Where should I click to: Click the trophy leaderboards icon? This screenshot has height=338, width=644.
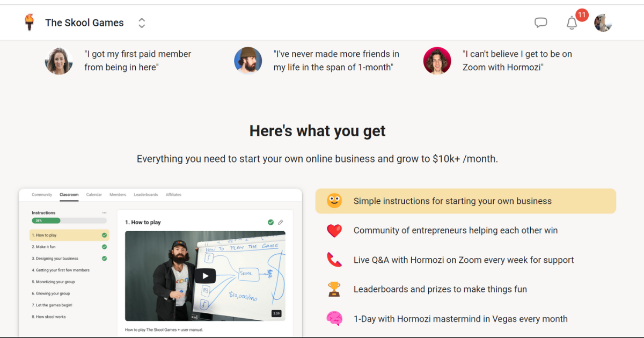(x=334, y=290)
